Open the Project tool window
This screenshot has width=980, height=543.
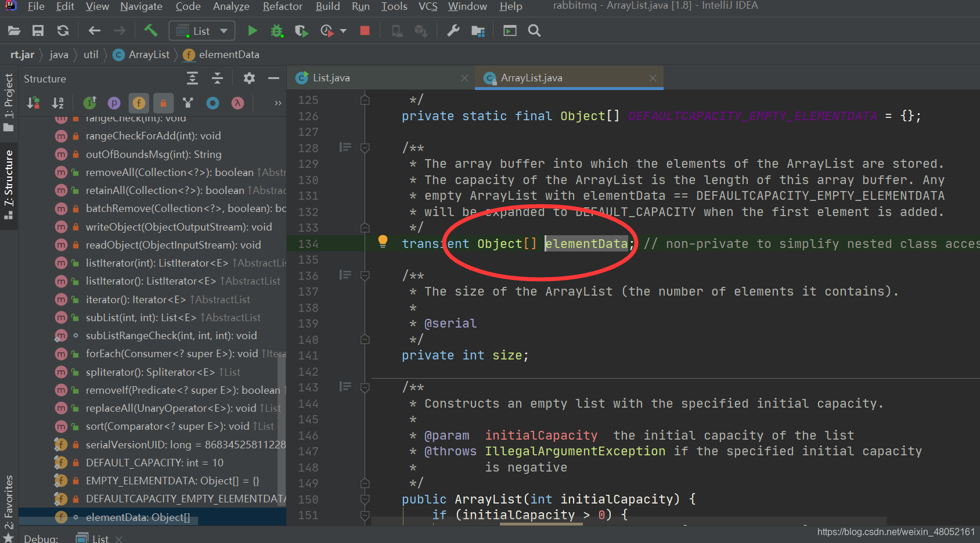pyautogui.click(x=9, y=102)
